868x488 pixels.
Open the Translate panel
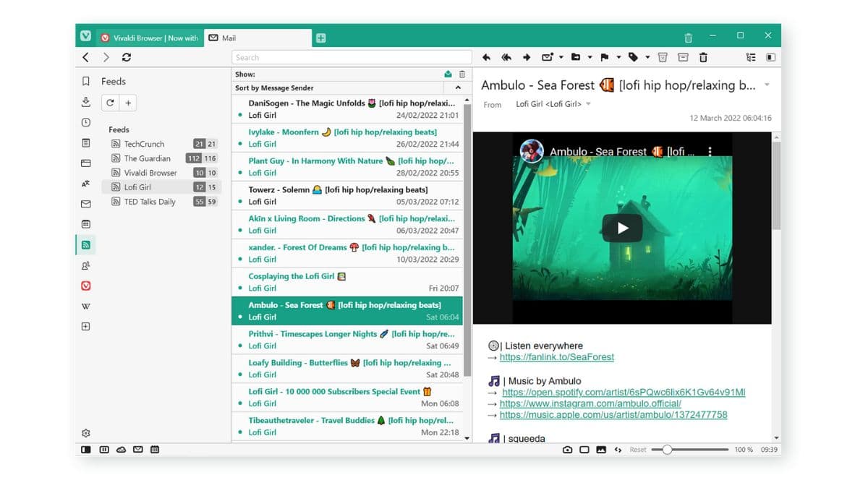[85, 184]
